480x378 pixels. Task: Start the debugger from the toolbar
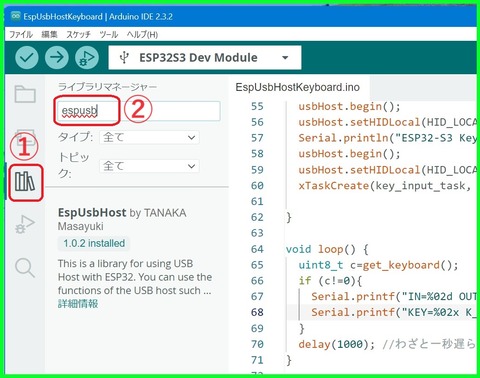point(87,58)
